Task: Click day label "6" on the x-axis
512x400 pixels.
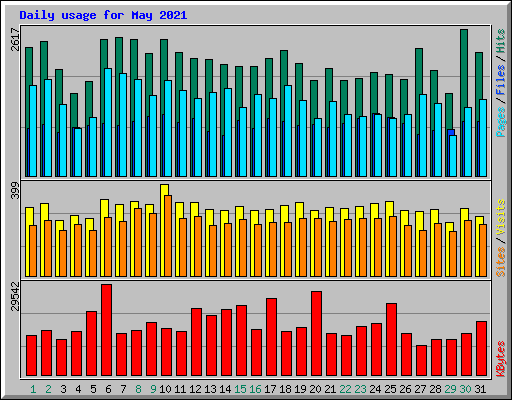Action: point(108,389)
